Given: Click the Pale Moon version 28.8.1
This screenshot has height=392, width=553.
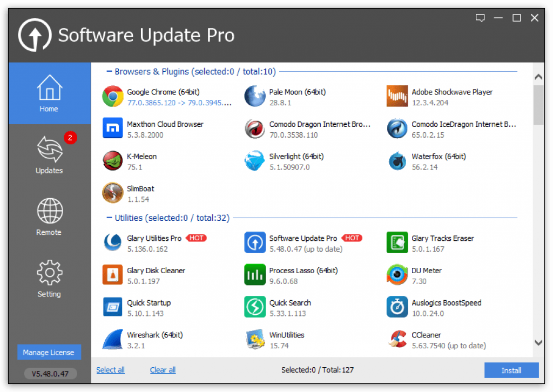Looking at the screenshot, I should click(280, 103).
